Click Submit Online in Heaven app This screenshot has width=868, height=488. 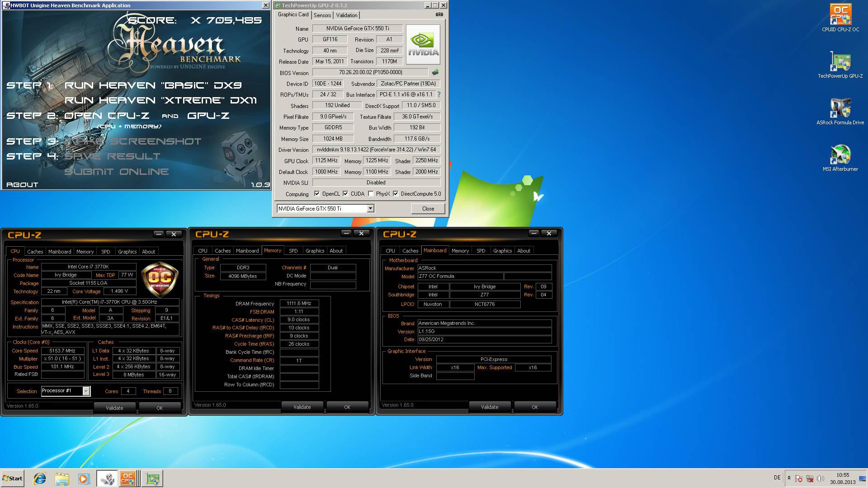pos(117,172)
